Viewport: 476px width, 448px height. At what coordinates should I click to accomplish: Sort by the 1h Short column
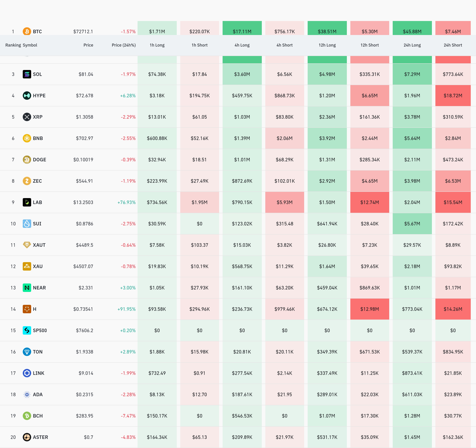200,45
